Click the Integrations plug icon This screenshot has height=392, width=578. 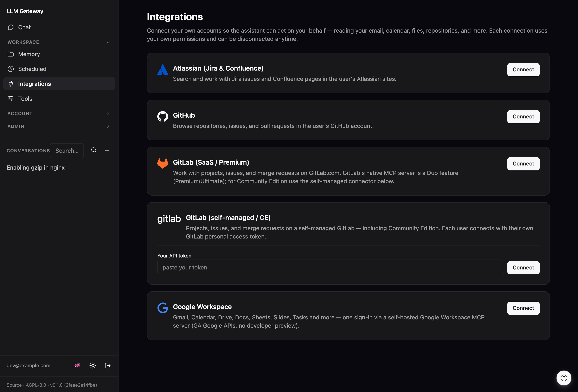pos(11,84)
